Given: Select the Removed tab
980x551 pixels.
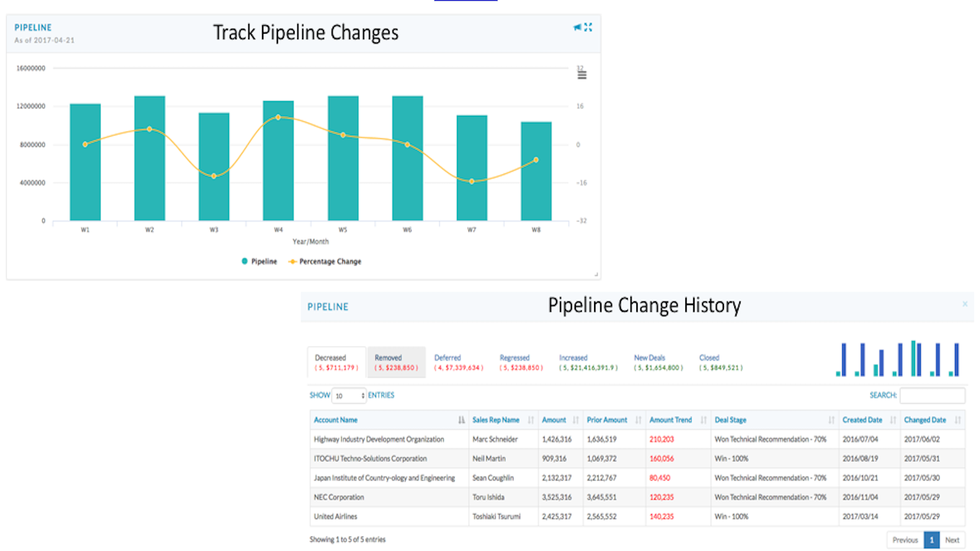Looking at the screenshot, I should (396, 362).
